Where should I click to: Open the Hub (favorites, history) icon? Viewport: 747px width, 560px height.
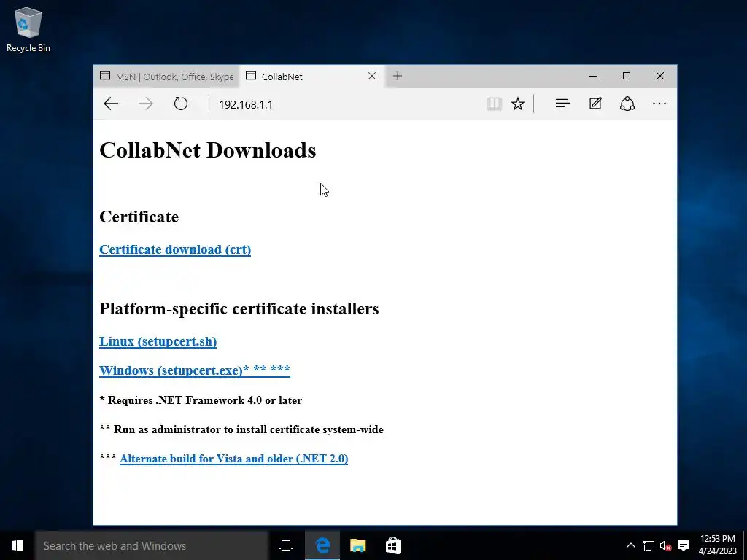click(562, 104)
